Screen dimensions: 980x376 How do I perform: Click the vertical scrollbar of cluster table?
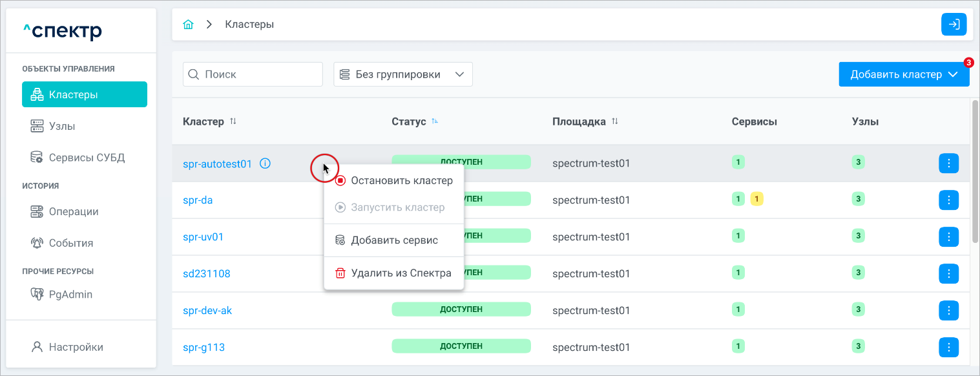click(x=974, y=171)
